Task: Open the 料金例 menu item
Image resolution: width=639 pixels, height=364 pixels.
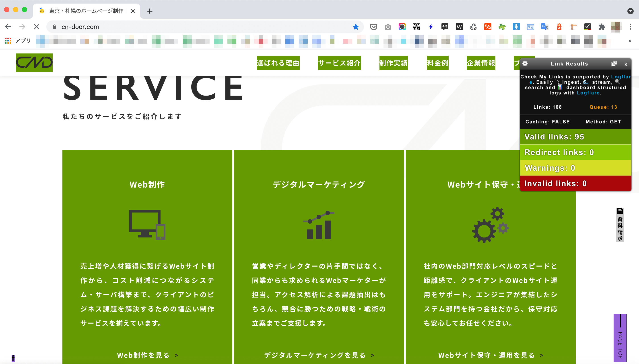Action: [x=438, y=63]
